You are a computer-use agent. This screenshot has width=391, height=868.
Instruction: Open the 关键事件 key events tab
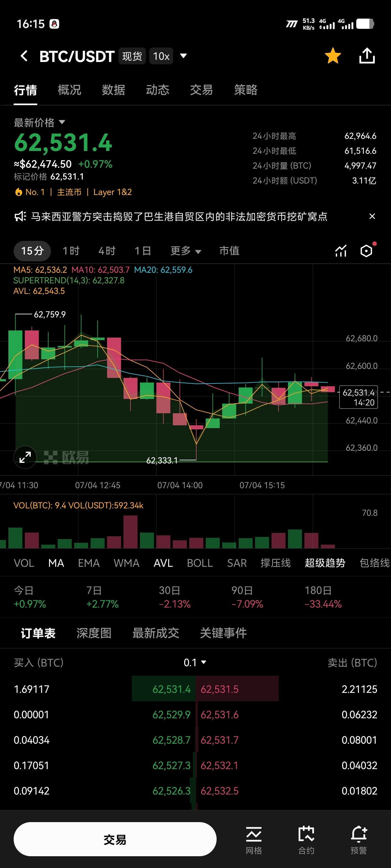(223, 633)
